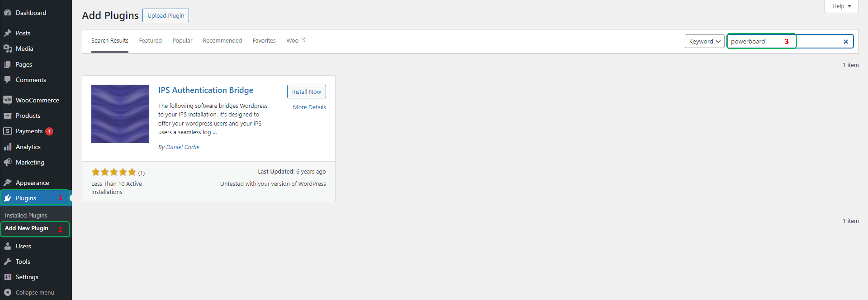
Task: Click the Plugins icon in sidebar
Action: click(x=8, y=198)
